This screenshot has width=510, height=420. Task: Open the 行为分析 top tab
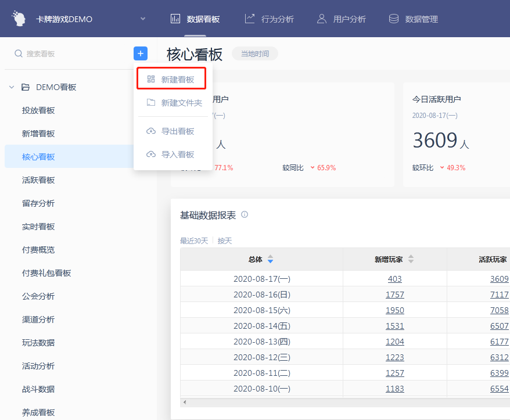coord(270,19)
